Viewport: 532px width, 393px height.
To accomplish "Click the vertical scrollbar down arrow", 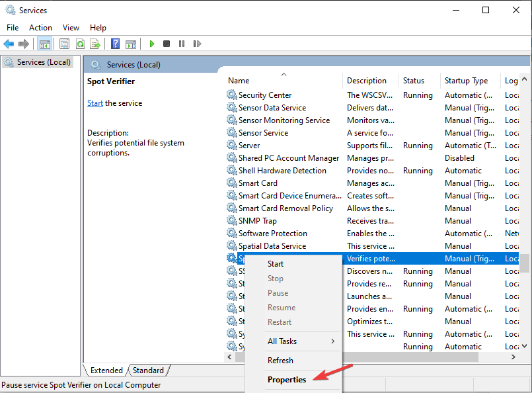I will pyautogui.click(x=525, y=346).
